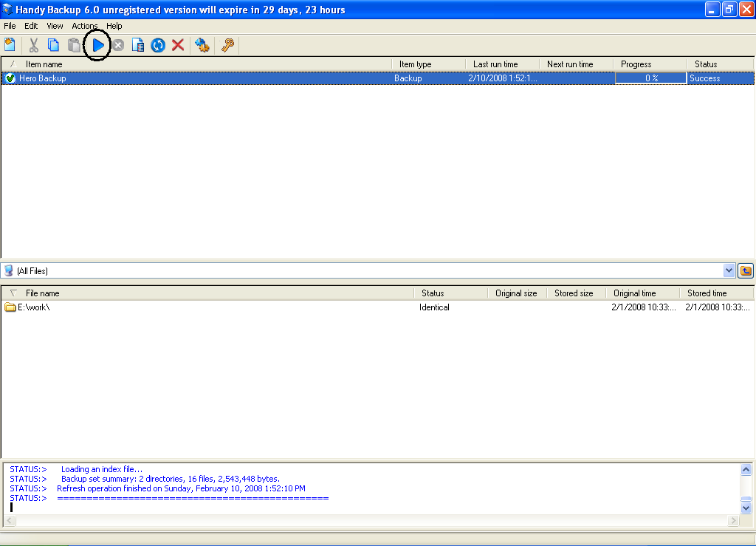Click the New Task toolbar icon

click(x=10, y=45)
